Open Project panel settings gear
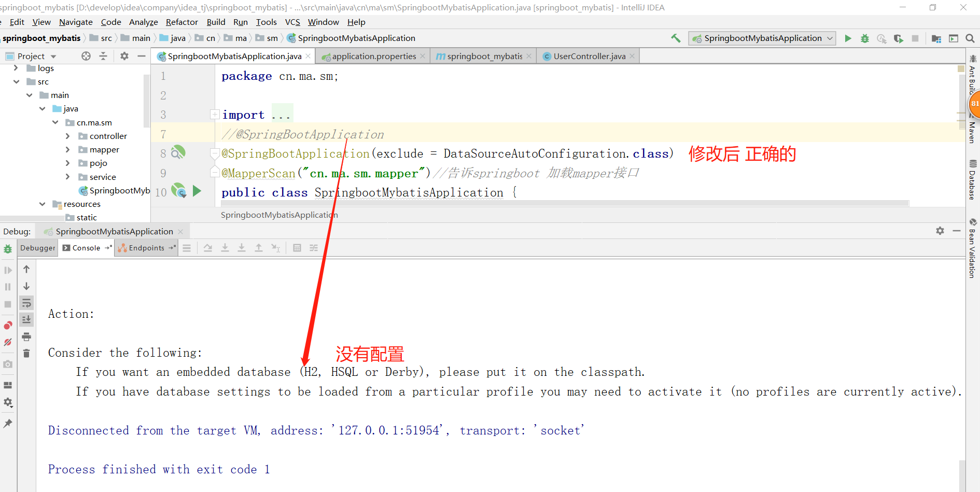This screenshot has height=492, width=980. point(124,56)
